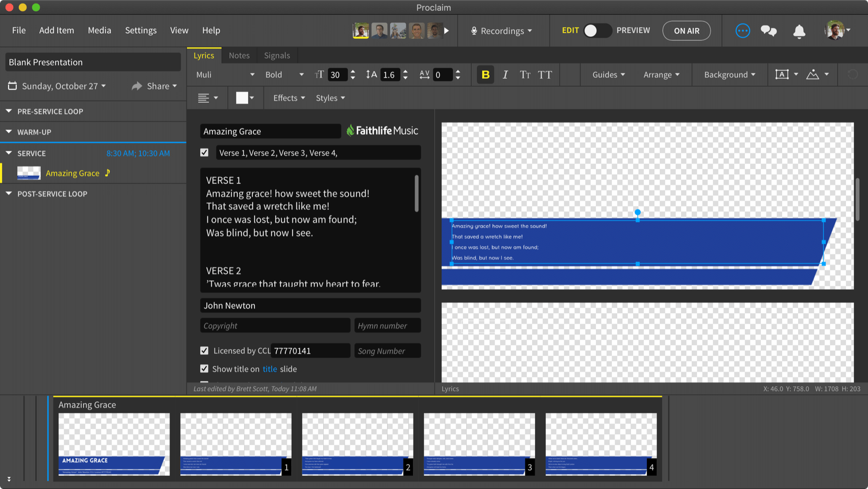Uncheck Licensed by CCLI checkbox
This screenshot has width=868, height=489.
point(204,351)
